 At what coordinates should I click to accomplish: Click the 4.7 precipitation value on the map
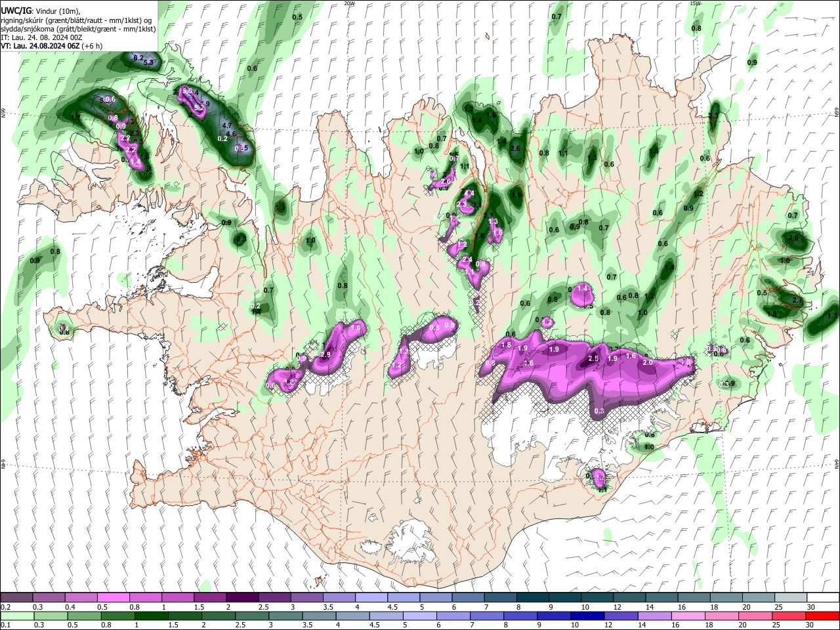tap(228, 125)
